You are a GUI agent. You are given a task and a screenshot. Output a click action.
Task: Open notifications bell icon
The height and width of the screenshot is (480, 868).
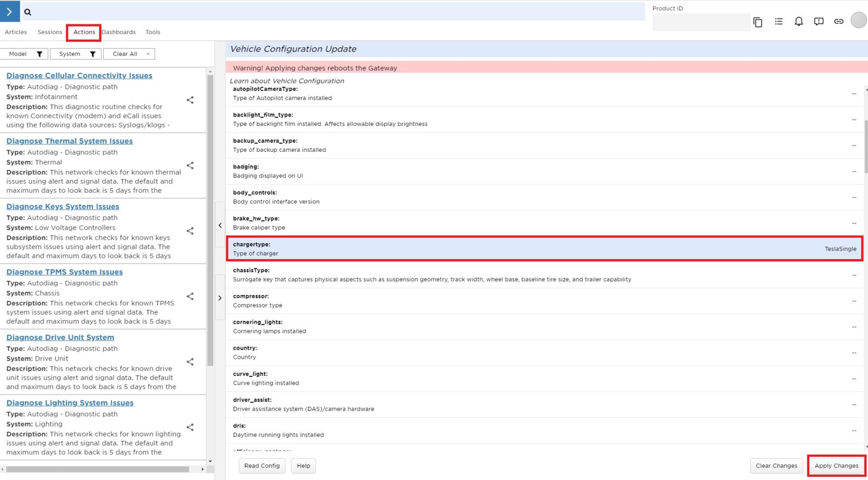coord(799,22)
